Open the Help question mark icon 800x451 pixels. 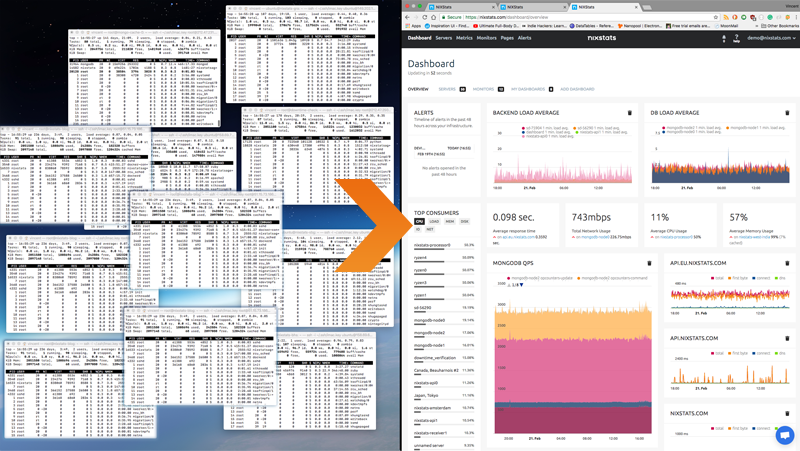click(x=736, y=38)
